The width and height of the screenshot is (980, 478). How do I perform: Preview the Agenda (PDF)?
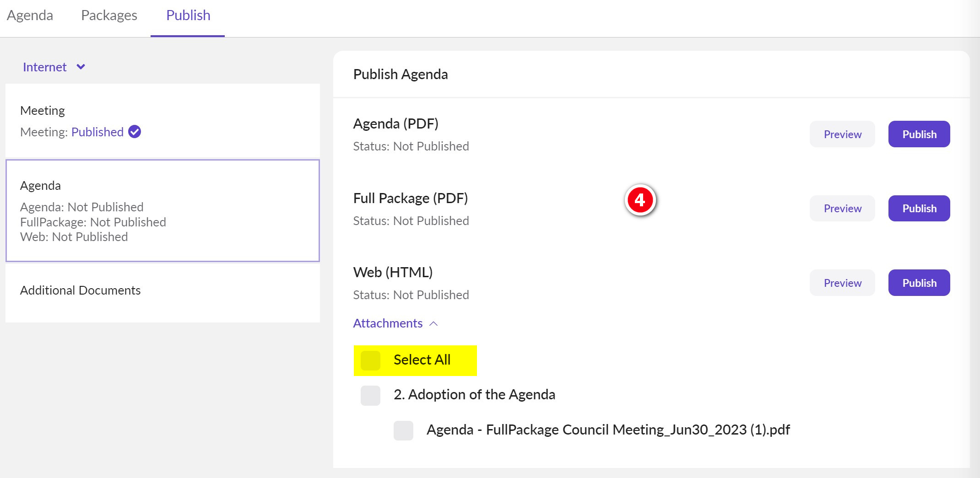pos(842,134)
